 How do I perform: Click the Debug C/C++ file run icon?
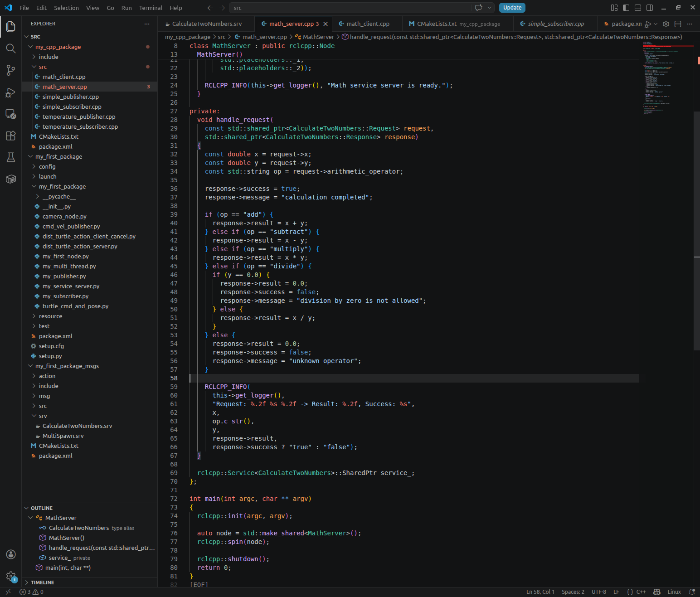pos(648,24)
